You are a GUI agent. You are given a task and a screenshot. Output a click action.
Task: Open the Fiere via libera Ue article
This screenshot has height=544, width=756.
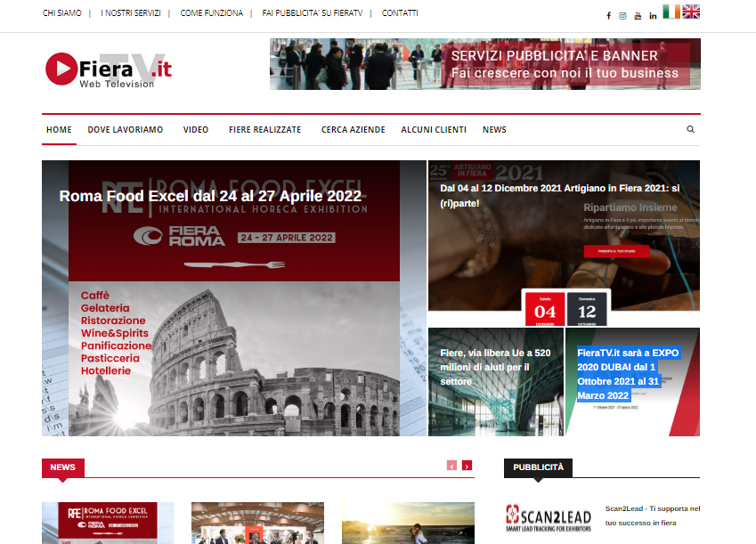pos(496,367)
